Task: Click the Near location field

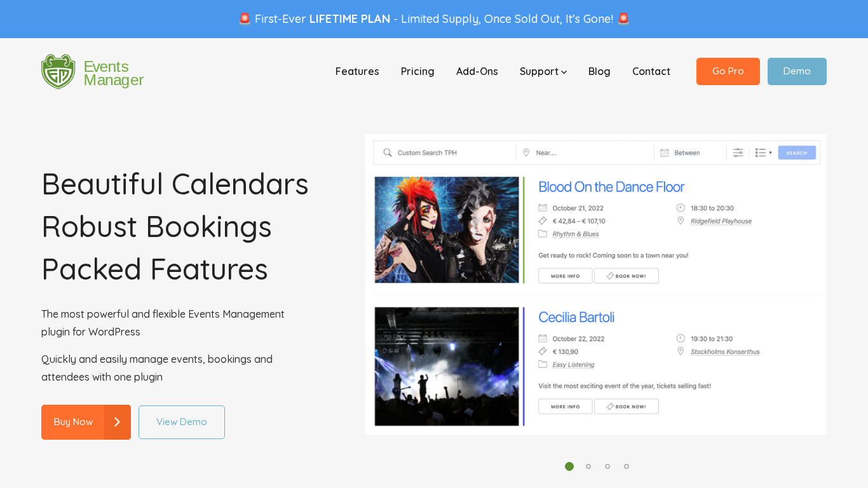Action: [585, 152]
